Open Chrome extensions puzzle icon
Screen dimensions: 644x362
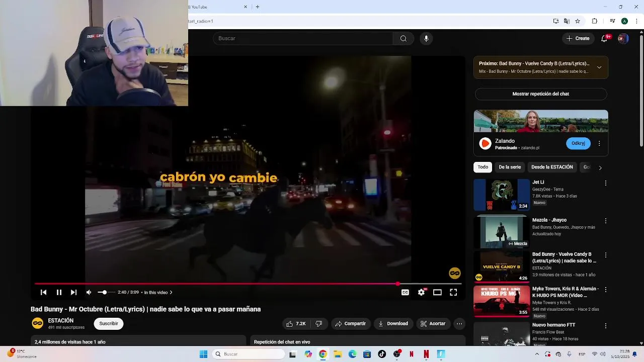pyautogui.click(x=595, y=21)
